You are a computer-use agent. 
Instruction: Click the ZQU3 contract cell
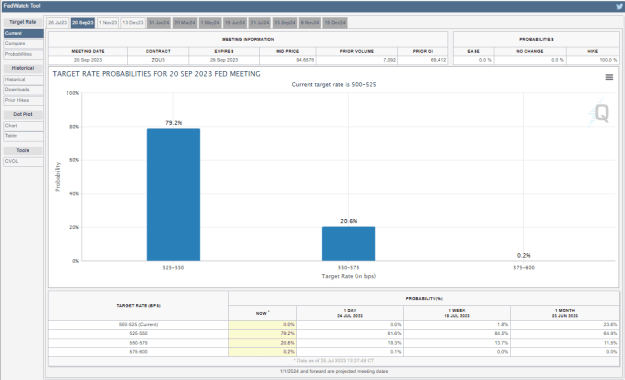[158, 60]
